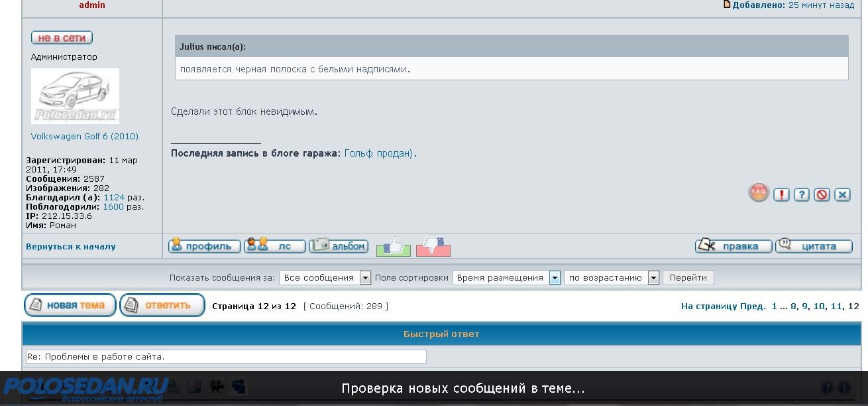Click the red prohibition circle icon

coord(822,194)
